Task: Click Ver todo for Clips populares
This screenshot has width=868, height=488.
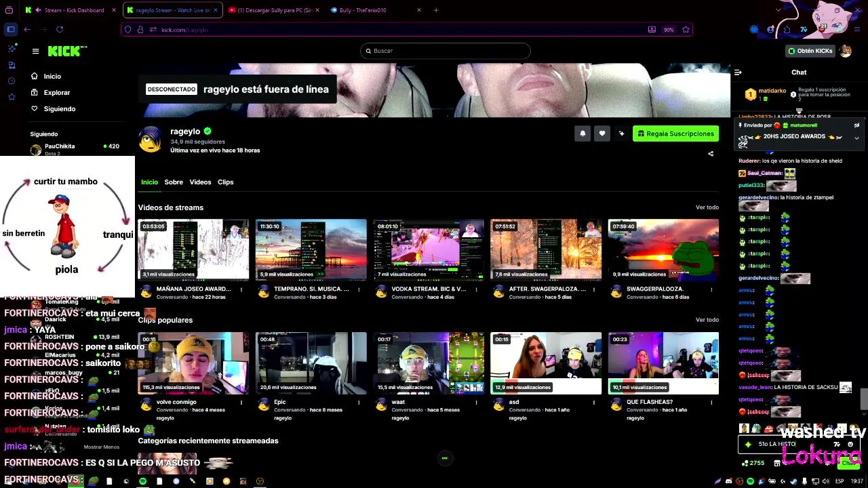Action: pos(707,320)
